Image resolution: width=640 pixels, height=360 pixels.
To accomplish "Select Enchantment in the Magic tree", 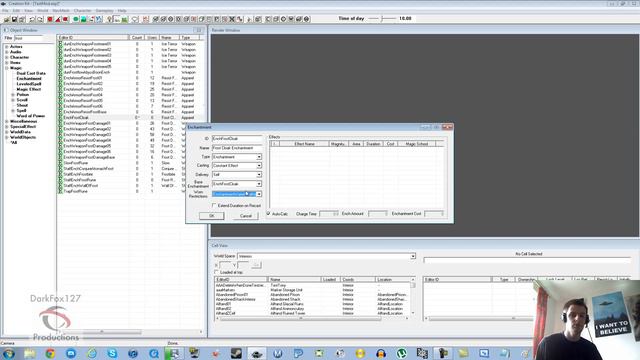I will (29, 79).
